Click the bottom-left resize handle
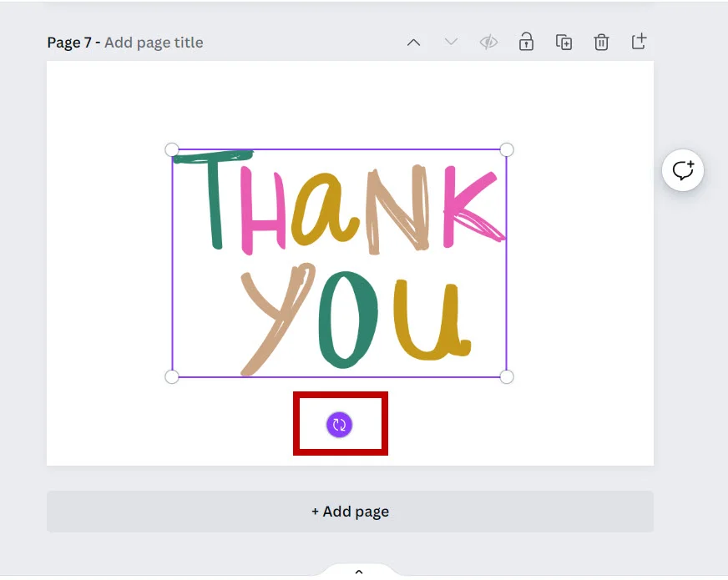This screenshot has width=728, height=580. coord(172,377)
